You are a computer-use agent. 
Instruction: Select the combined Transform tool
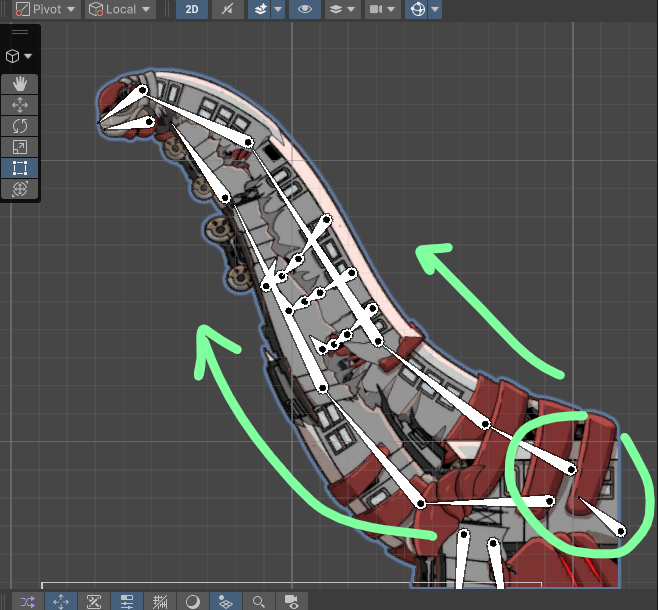(x=20, y=189)
